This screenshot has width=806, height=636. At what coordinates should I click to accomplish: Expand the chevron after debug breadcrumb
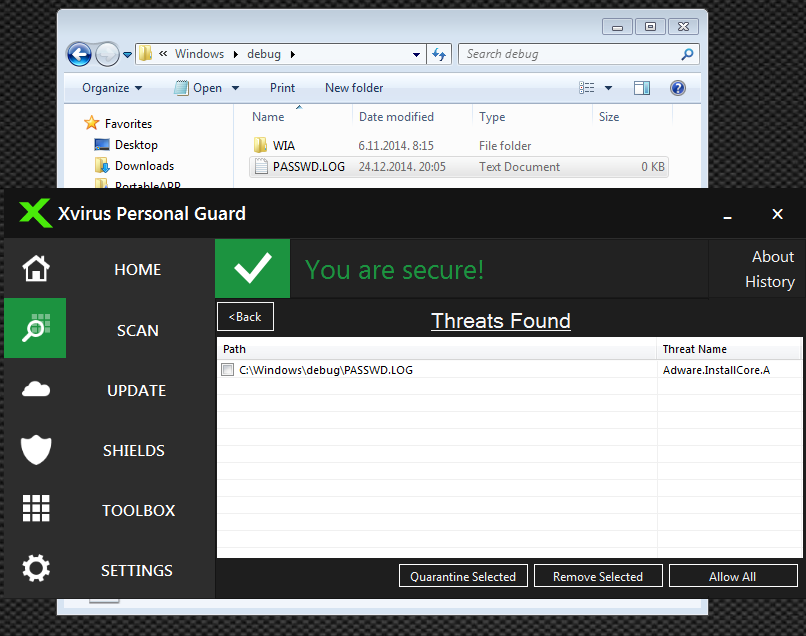pyautogui.click(x=293, y=54)
